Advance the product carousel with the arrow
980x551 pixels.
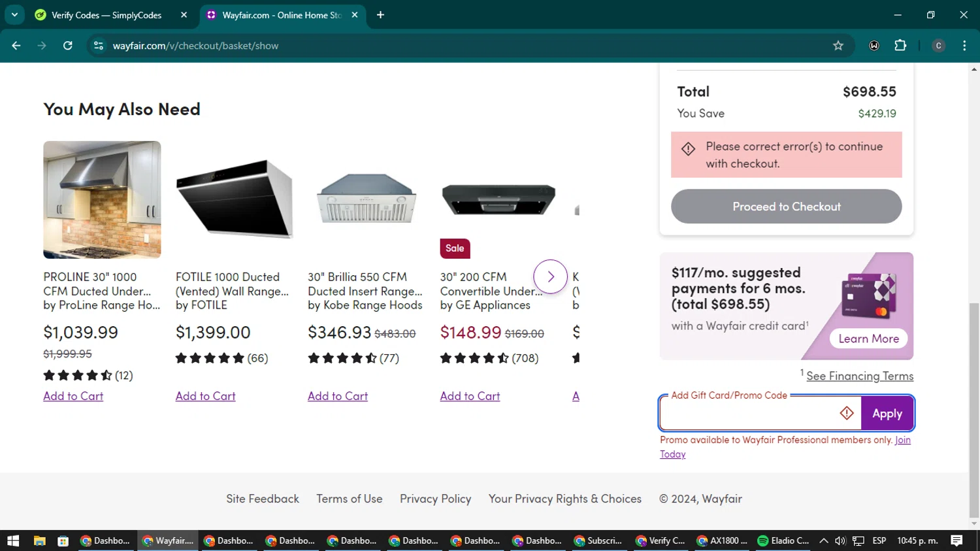pyautogui.click(x=550, y=276)
